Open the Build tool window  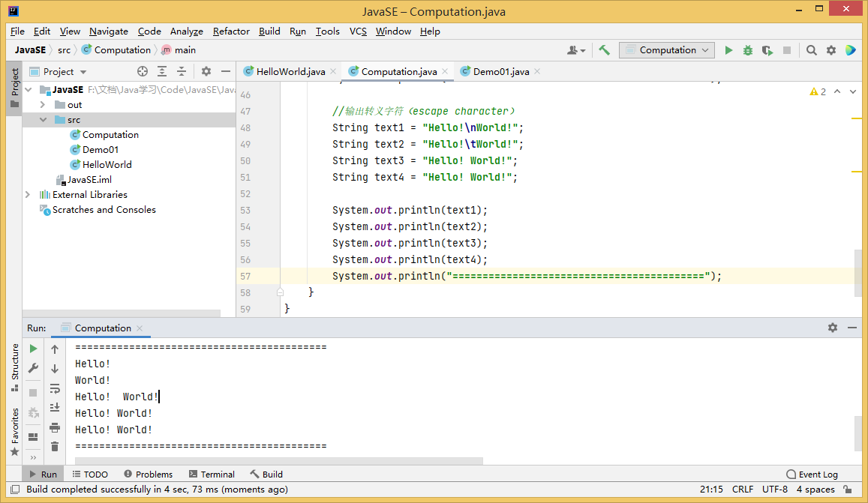(x=266, y=475)
